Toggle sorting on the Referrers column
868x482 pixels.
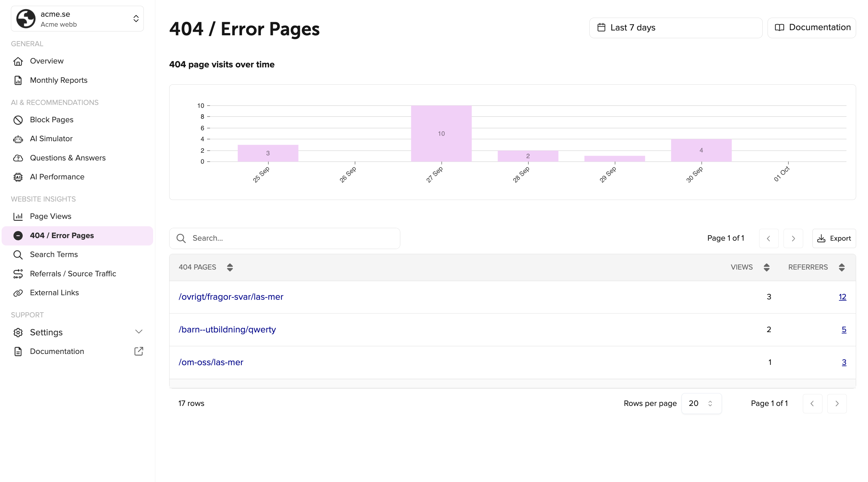pyautogui.click(x=841, y=267)
